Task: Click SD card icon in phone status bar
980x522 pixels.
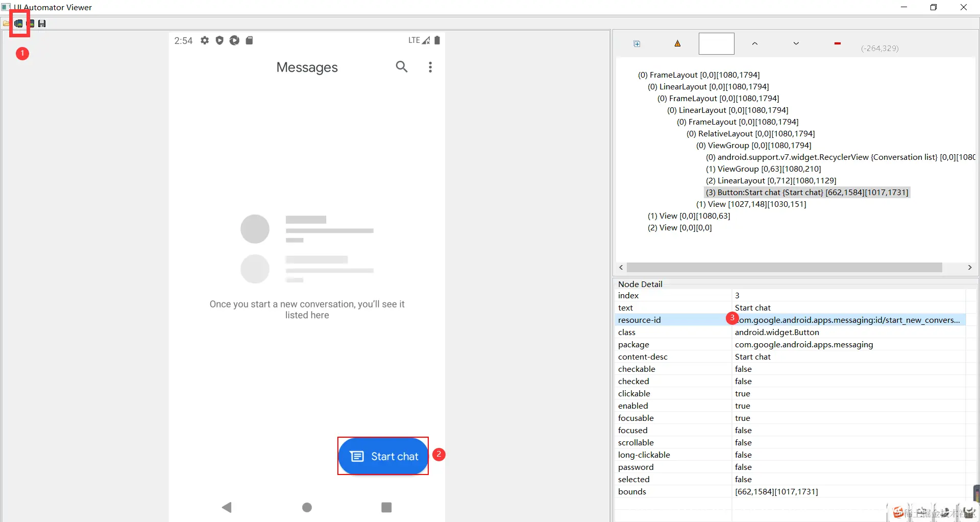Action: point(249,40)
